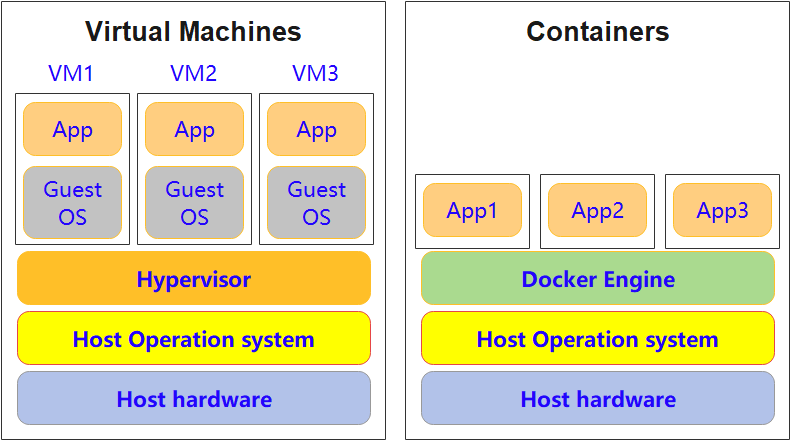Select the Guest OS block in VM3
The image size is (790, 440).
(316, 203)
